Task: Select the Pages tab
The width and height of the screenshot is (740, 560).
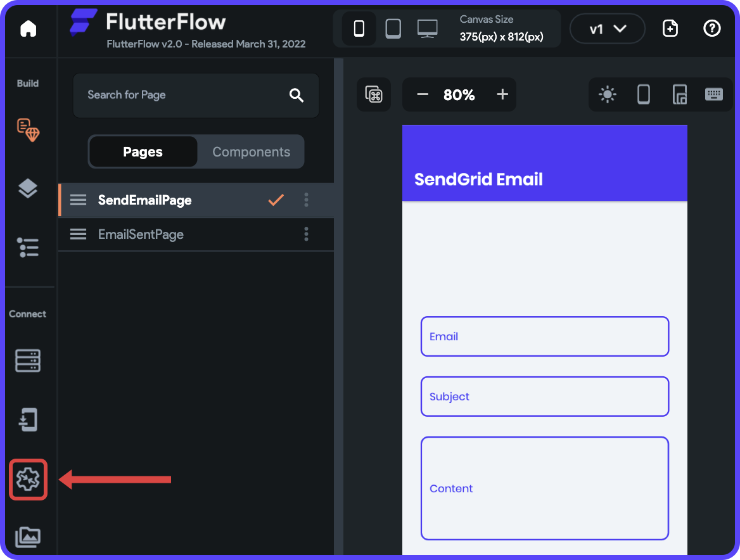Action: pyautogui.click(x=143, y=151)
